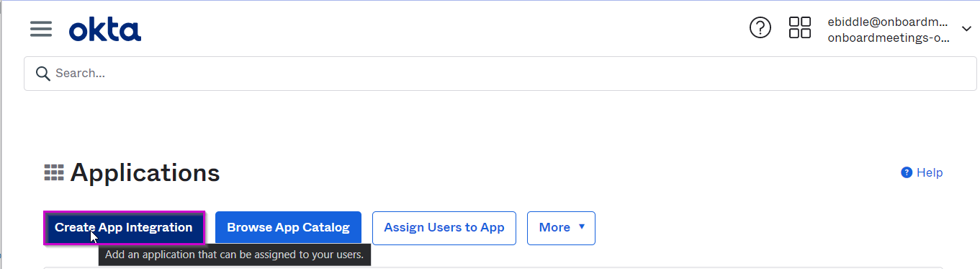Image resolution: width=980 pixels, height=269 pixels.
Task: Open the More dropdown button
Action: 561,228
